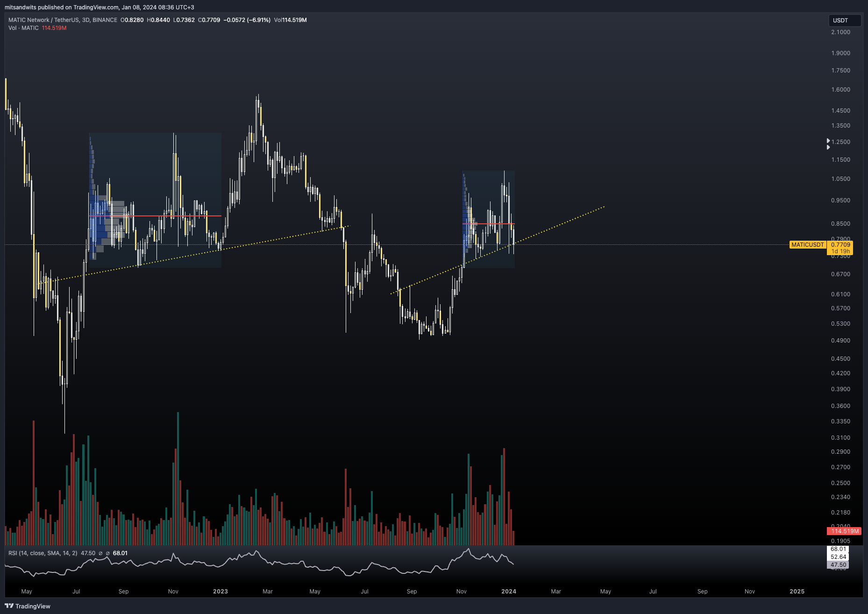
Task: Click the 1.4500 price axis label
Action: pos(840,111)
